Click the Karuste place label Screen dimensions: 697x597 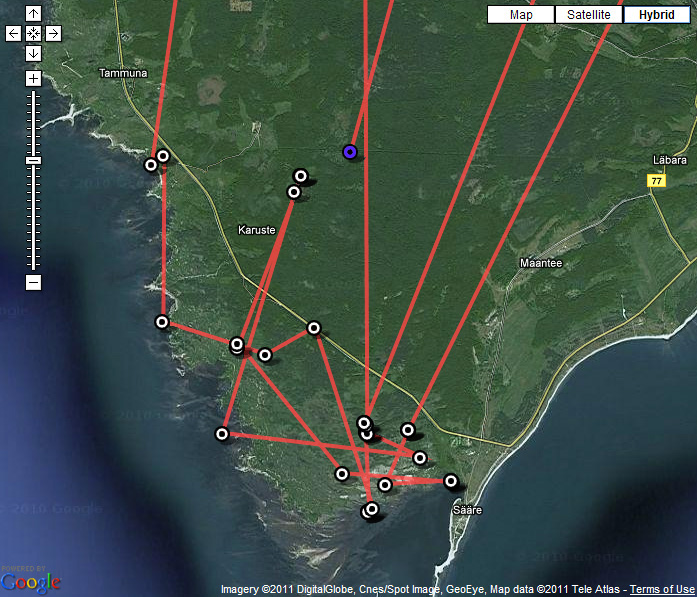coord(256,230)
